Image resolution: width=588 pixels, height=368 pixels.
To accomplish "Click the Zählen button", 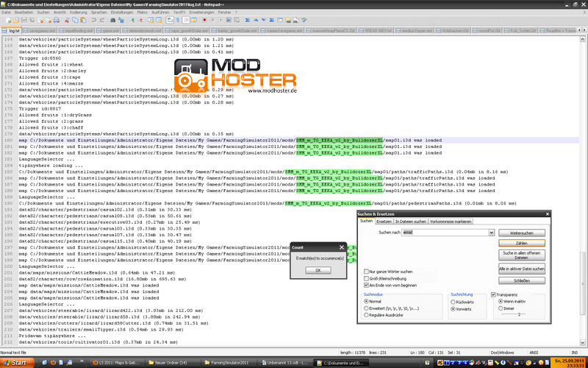I will [522, 244].
